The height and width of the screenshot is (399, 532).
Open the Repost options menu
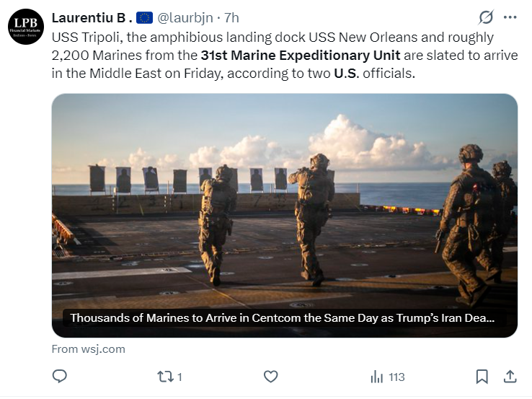point(165,377)
